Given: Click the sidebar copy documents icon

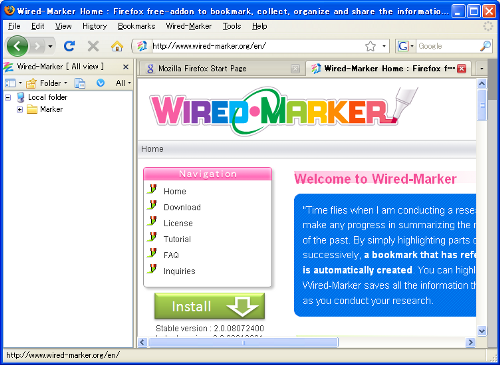Looking at the screenshot, I should click(x=80, y=83).
